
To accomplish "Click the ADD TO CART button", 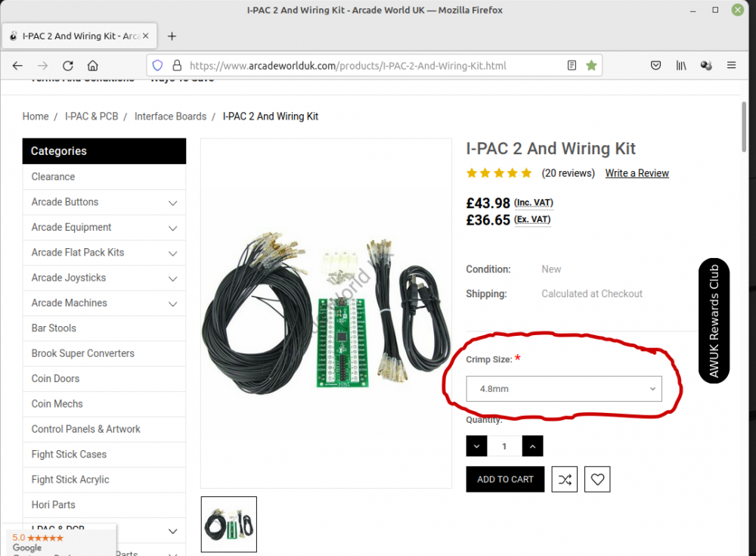I will (505, 480).
